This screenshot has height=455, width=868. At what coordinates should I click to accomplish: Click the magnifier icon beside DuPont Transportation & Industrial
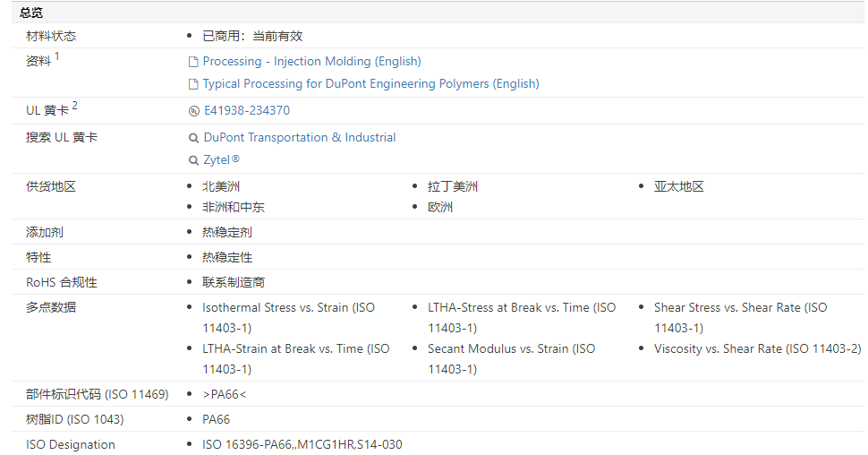click(x=193, y=138)
